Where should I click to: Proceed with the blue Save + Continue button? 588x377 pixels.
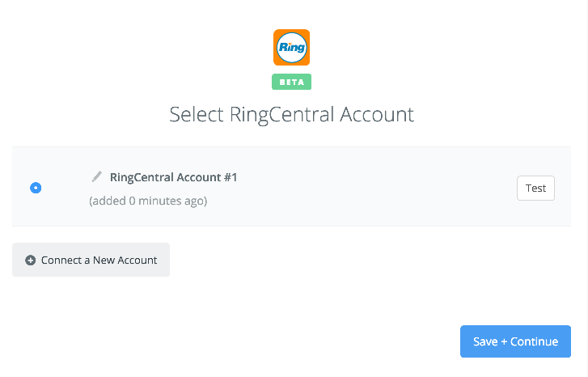pos(515,341)
